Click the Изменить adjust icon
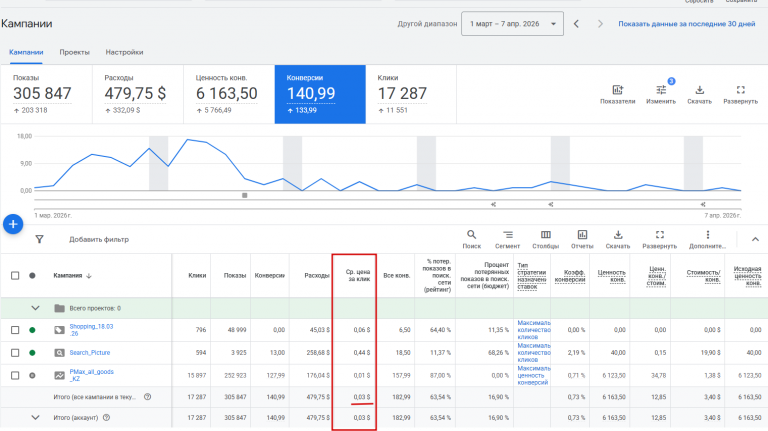 (661, 90)
